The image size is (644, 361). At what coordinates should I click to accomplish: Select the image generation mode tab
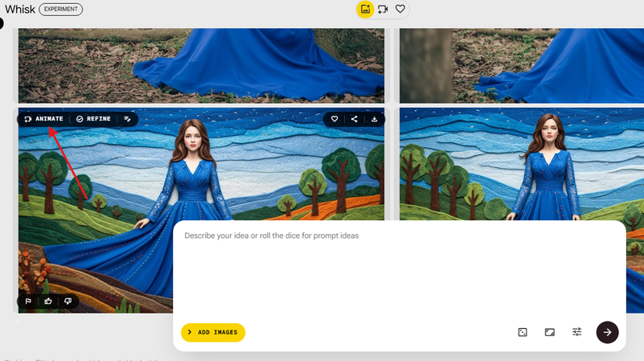365,9
